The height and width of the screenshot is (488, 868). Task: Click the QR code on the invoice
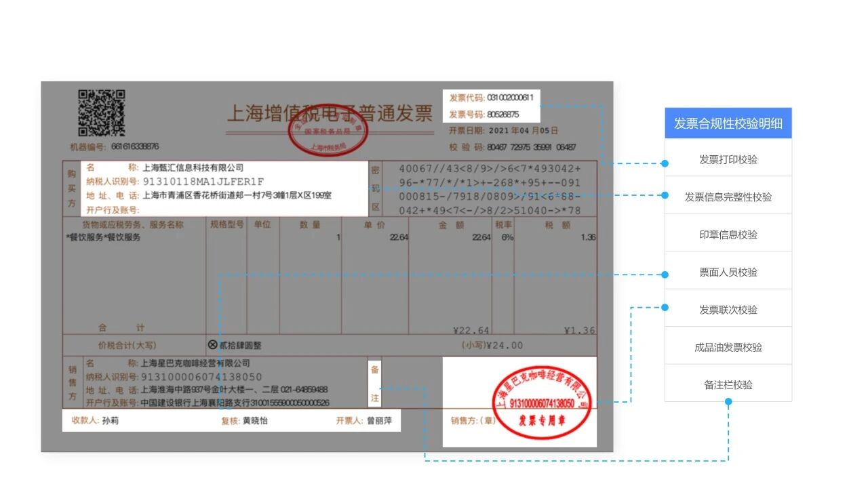tap(101, 113)
